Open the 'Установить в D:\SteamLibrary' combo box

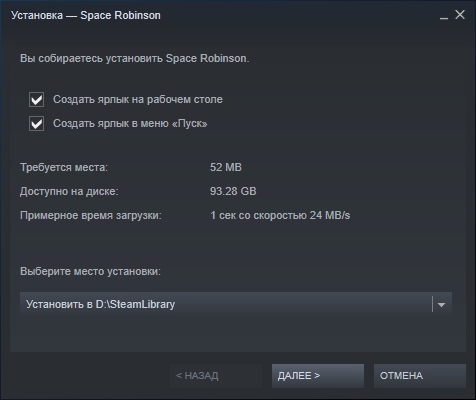236,304
